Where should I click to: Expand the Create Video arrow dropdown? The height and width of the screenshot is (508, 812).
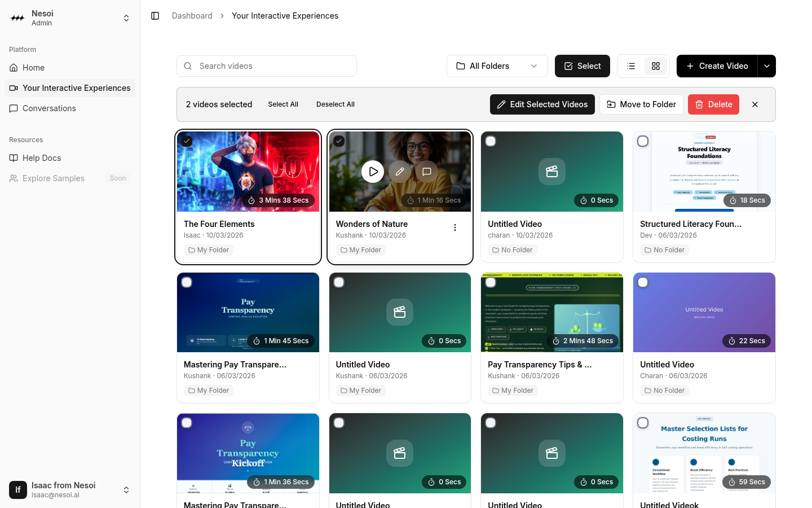767,66
